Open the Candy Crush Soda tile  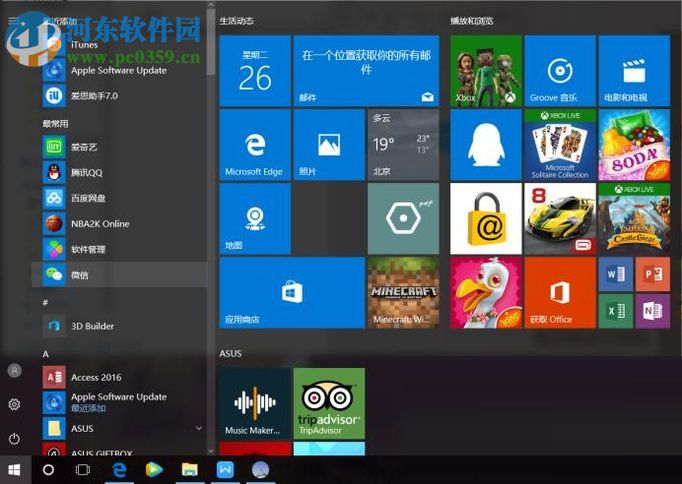(634, 145)
